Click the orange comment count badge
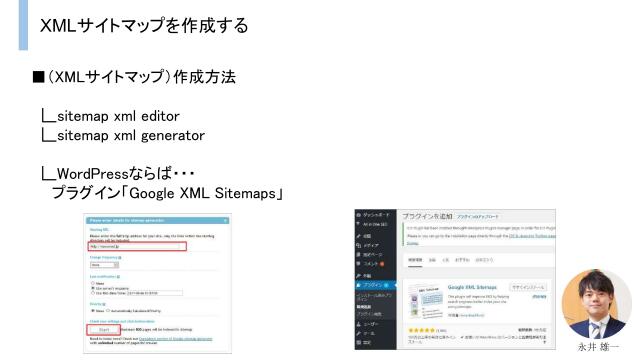This screenshot has height=360, width=640. point(382,264)
